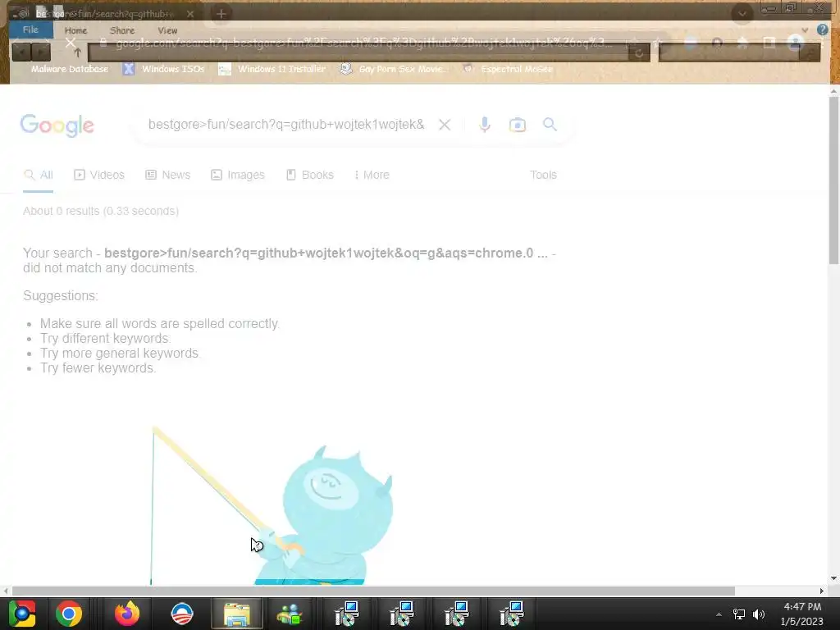Viewport: 840px width, 630px height.
Task: Switch to the News results tab
Action: (167, 175)
